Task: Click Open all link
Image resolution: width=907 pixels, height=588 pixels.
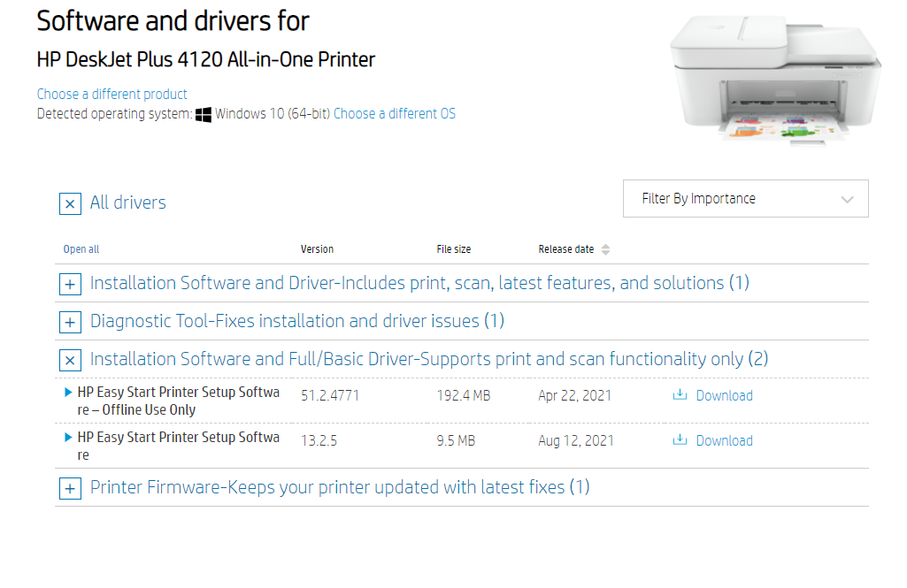Action: point(81,249)
